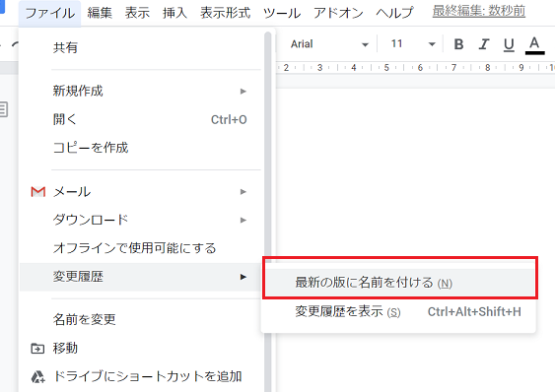This screenshot has height=392, width=555.
Task: Open the 表示形式 menu
Action: (225, 13)
